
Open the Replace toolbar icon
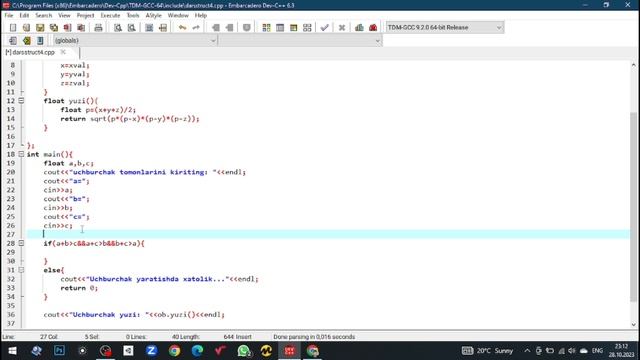(131, 27)
